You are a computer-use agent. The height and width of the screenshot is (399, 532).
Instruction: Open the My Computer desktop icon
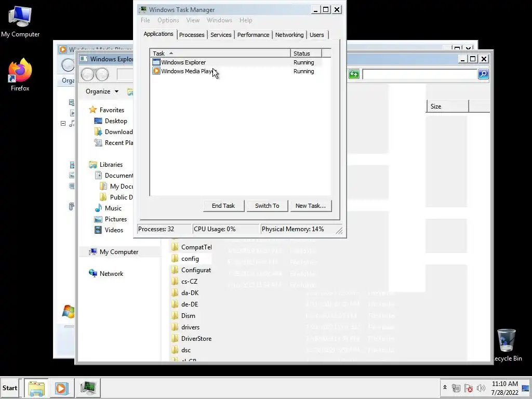pos(20,22)
